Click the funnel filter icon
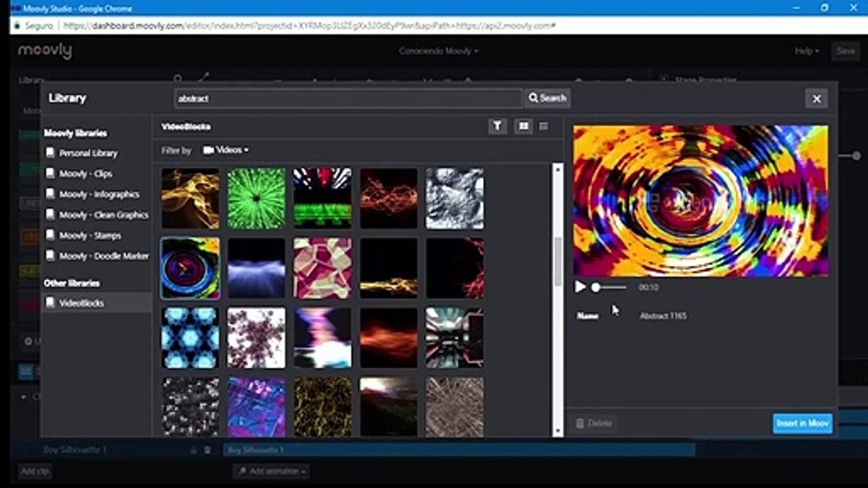Viewport: 868px width, 488px height. tap(497, 126)
